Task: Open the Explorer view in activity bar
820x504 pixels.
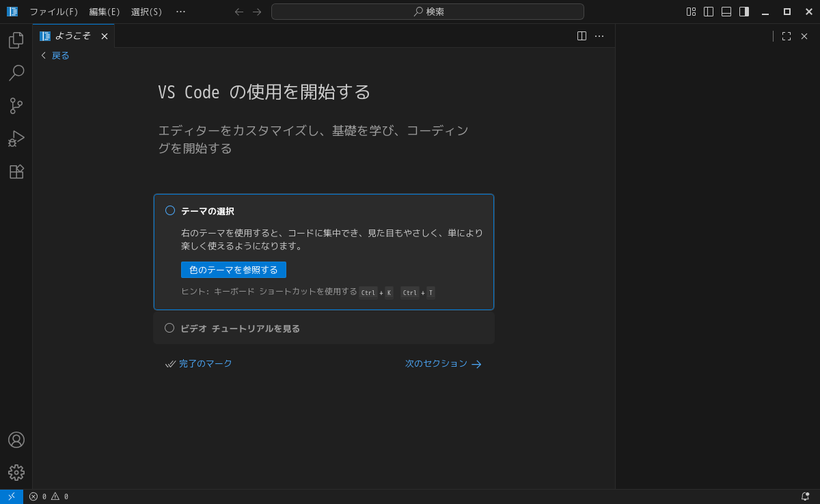Action: coord(16,40)
